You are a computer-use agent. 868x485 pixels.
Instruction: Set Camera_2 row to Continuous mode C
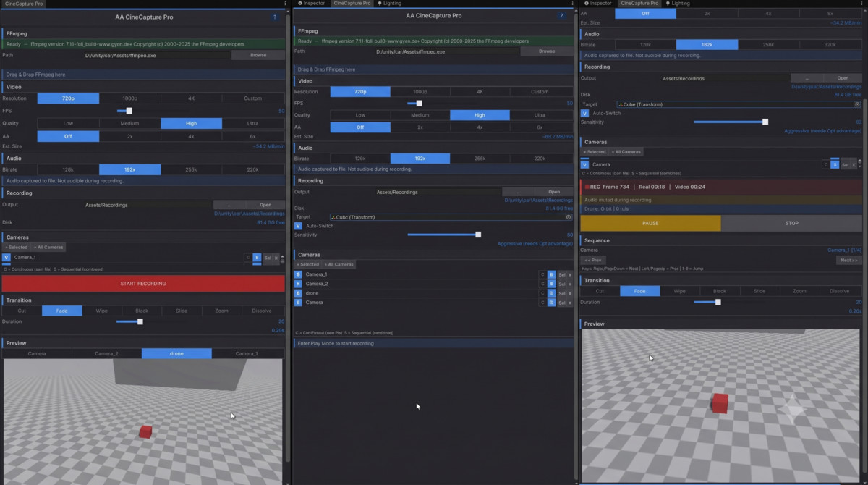542,284
